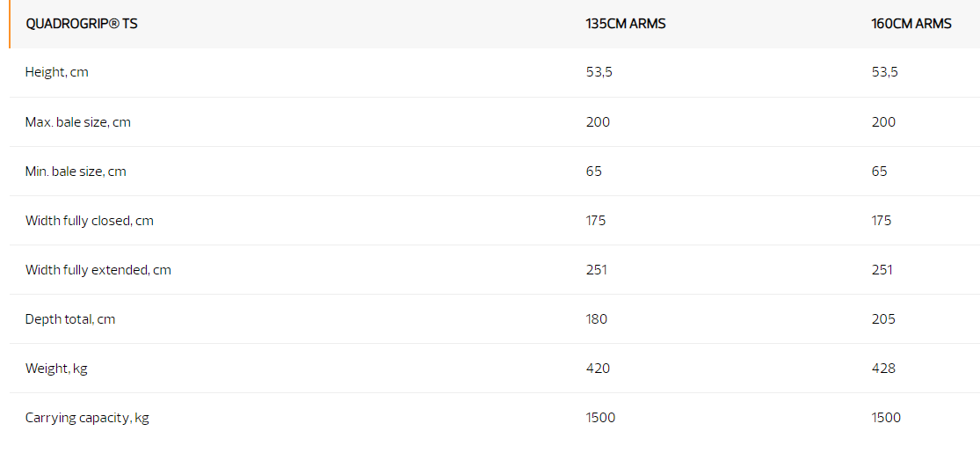
Task: Click the QUADROGRIP® TS column header
Action: 82,24
